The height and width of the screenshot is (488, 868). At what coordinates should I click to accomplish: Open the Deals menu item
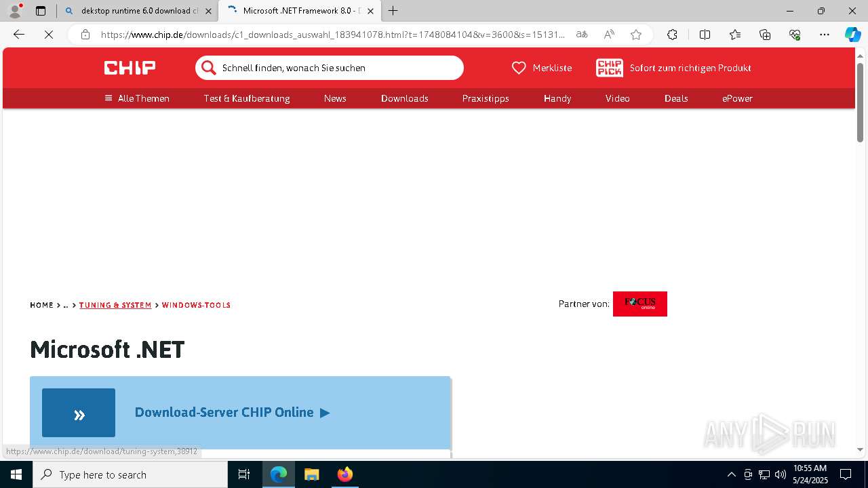(x=676, y=98)
